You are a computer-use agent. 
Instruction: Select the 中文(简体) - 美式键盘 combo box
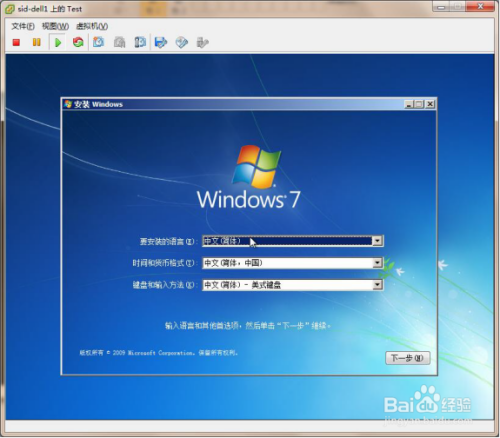[293, 285]
